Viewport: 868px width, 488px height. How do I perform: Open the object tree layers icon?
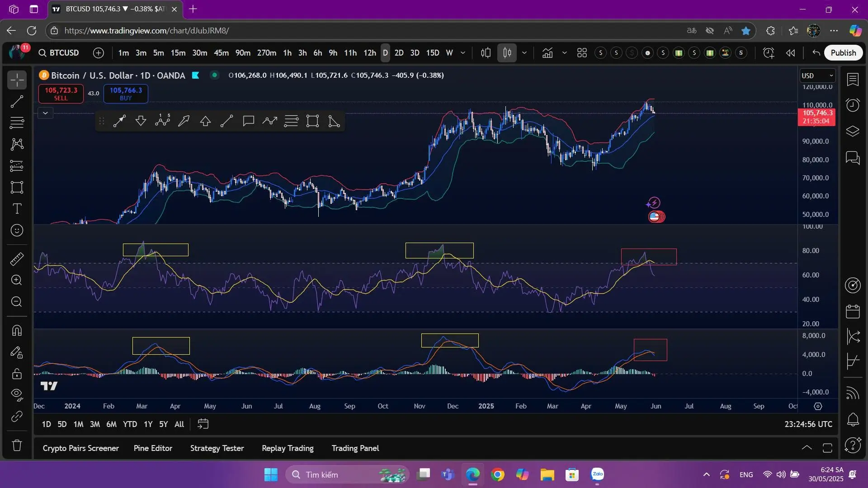pos(853,131)
